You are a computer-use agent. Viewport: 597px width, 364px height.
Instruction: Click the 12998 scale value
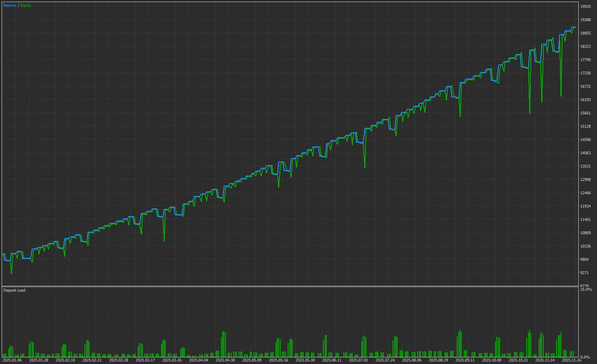(x=586, y=180)
